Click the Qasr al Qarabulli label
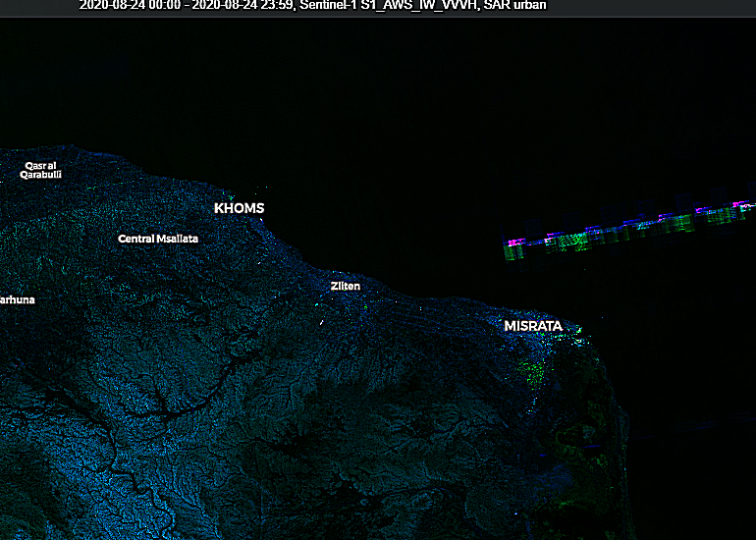756x540 pixels. pos(41,170)
